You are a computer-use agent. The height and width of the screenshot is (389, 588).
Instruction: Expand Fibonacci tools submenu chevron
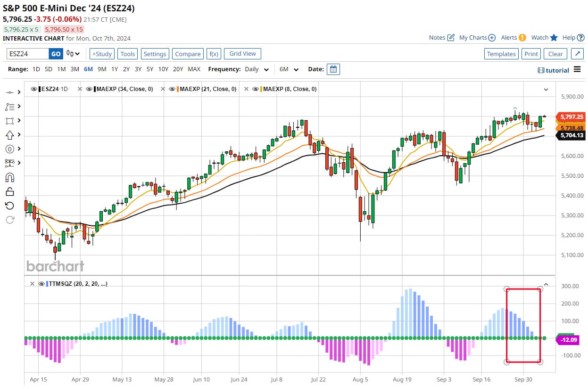[19, 107]
